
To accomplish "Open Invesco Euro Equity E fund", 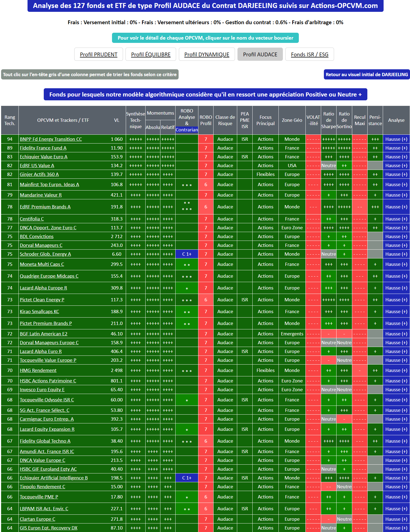I will 42,390.
